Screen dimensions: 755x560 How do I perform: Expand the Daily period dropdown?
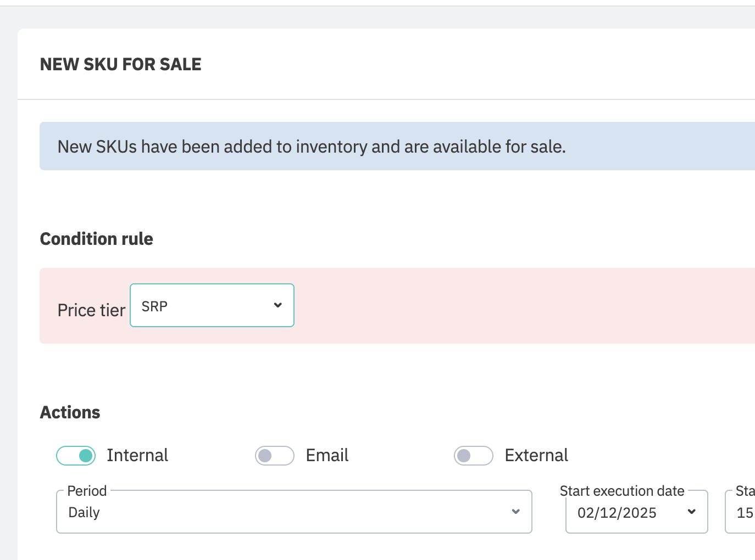(293, 512)
